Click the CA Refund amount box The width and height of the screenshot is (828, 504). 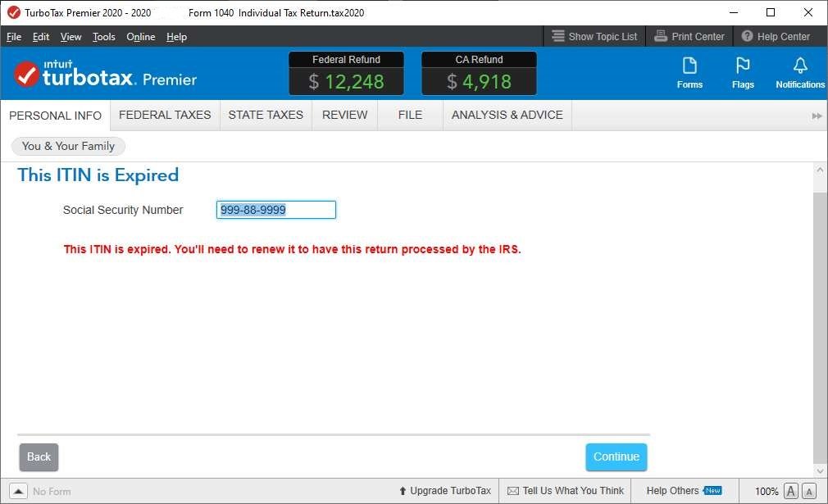479,74
